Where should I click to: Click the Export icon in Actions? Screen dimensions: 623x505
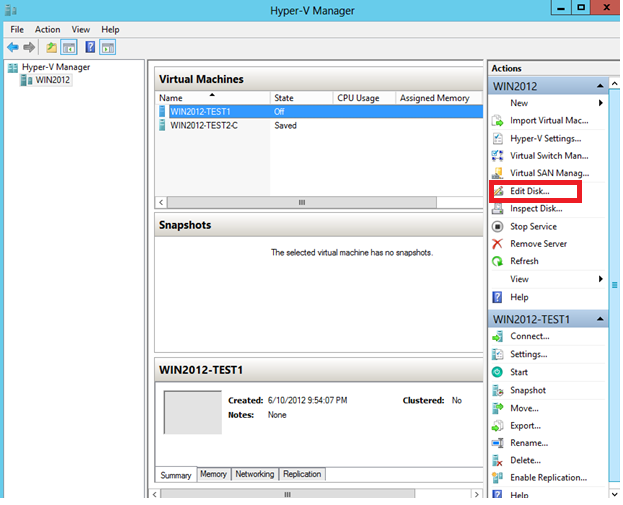tap(497, 426)
